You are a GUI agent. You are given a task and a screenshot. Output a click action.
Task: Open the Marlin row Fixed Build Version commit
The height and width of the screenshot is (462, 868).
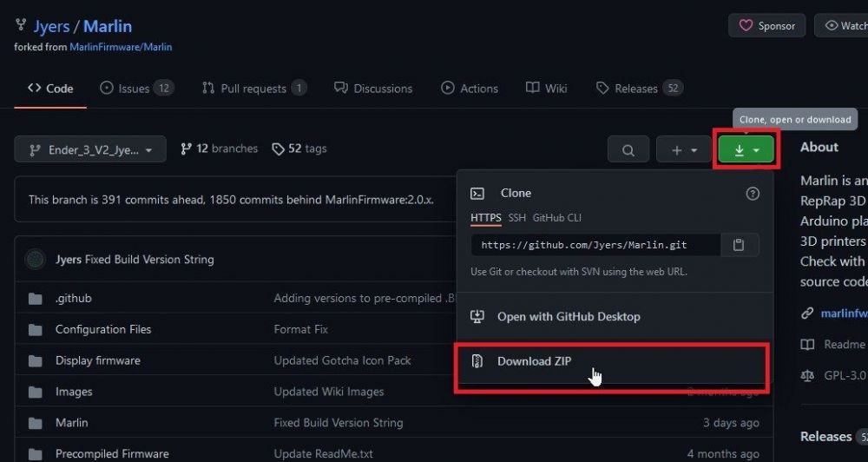pyautogui.click(x=339, y=423)
